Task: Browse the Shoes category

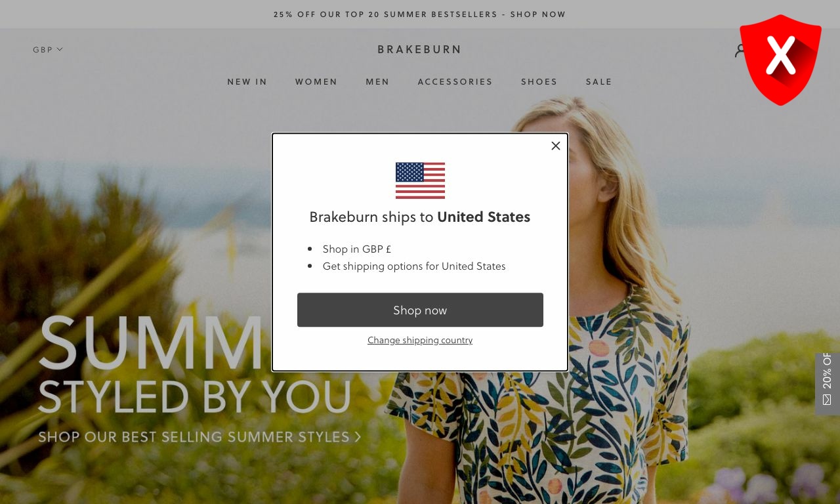Action: 539,82
